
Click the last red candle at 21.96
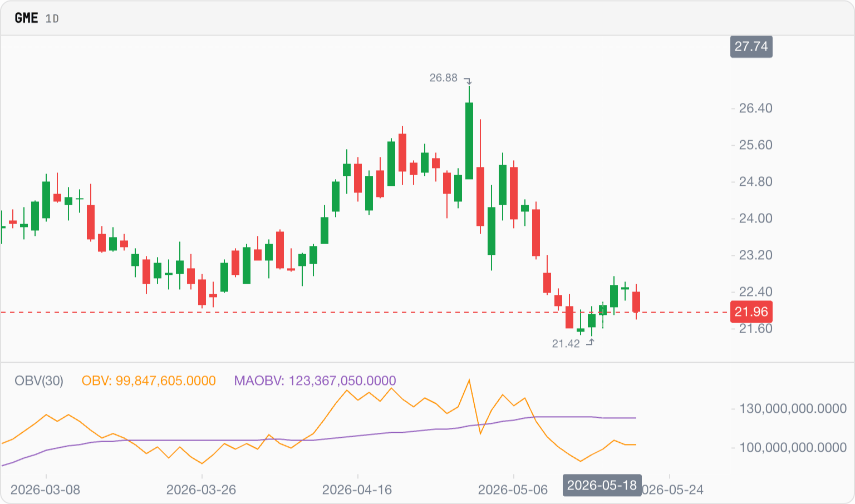coord(636,302)
